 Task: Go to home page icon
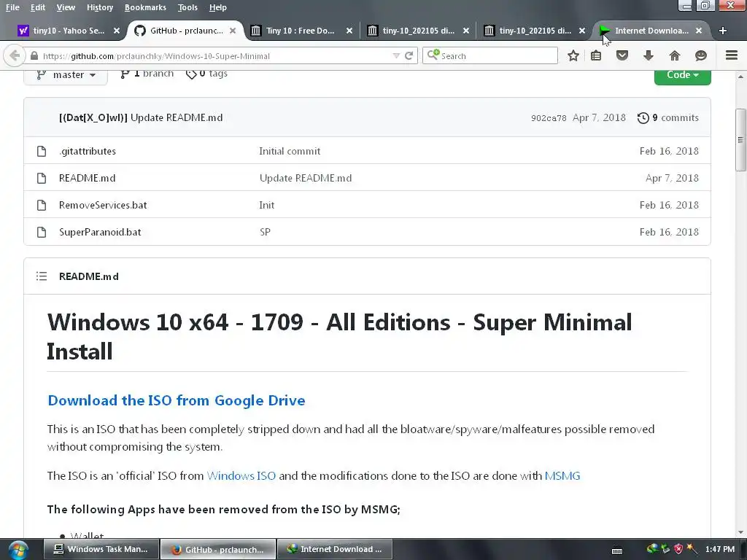tap(675, 55)
